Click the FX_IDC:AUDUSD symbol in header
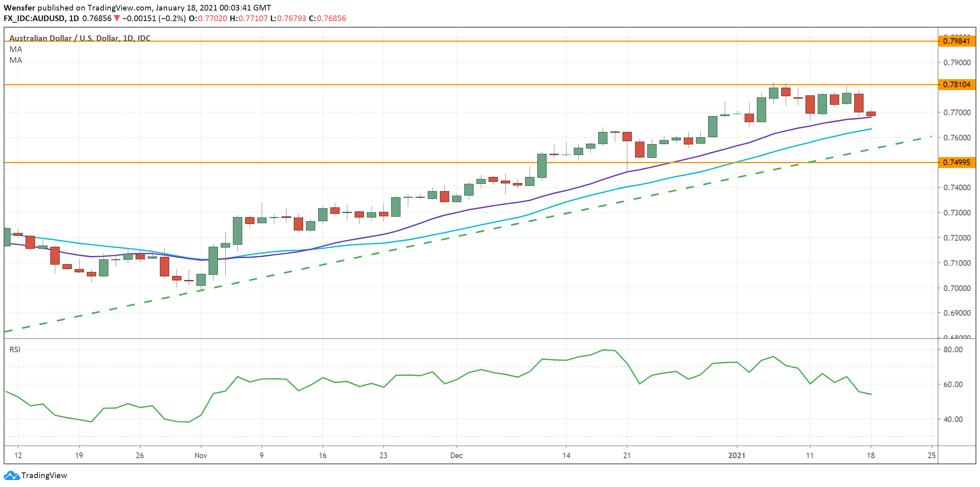 tap(35, 18)
